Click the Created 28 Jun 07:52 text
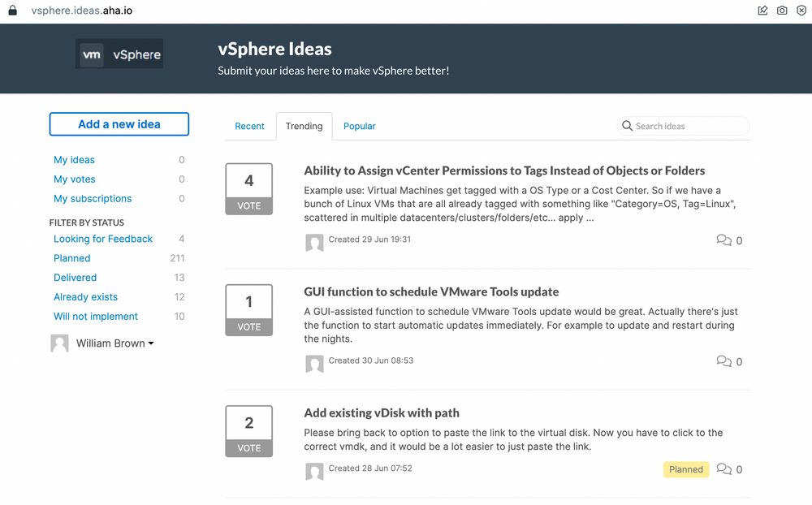 click(x=370, y=468)
